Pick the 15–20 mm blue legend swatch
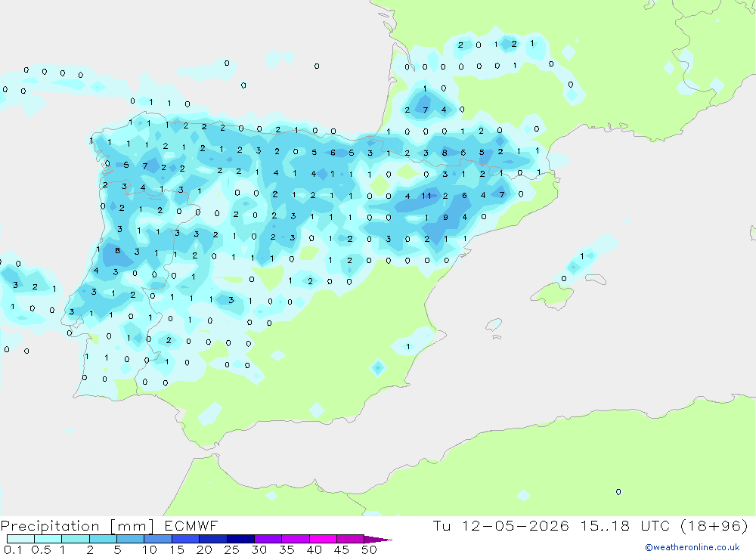This screenshot has width=756, height=554. [x=185, y=539]
